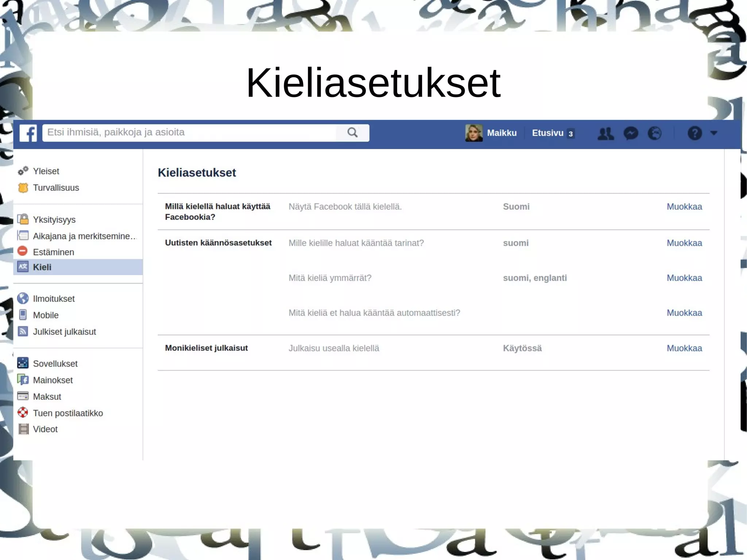Open Turvallisuus settings section
The image size is (747, 560).
click(56, 188)
